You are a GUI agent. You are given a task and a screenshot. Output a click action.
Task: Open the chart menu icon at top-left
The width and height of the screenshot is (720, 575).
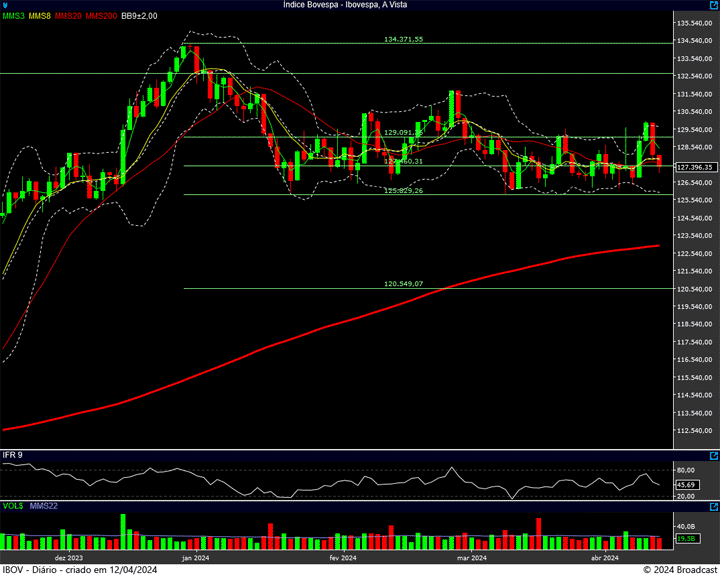(x=6, y=5)
